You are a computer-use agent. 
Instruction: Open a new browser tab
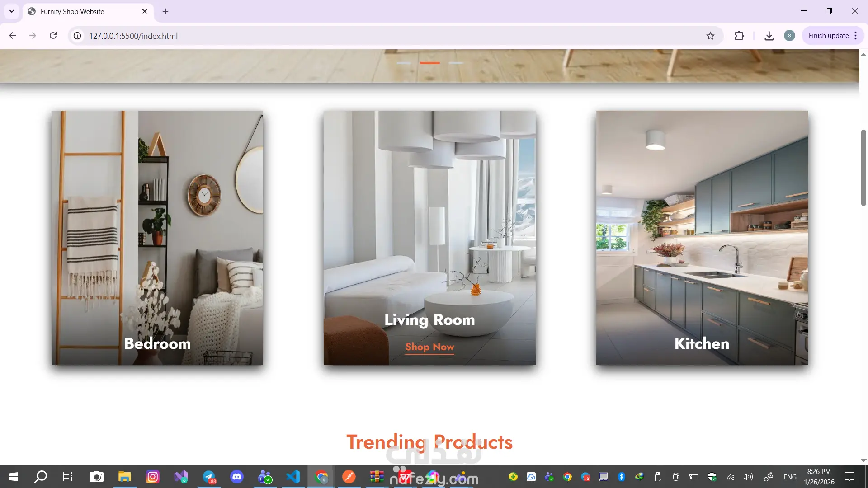tap(165, 11)
